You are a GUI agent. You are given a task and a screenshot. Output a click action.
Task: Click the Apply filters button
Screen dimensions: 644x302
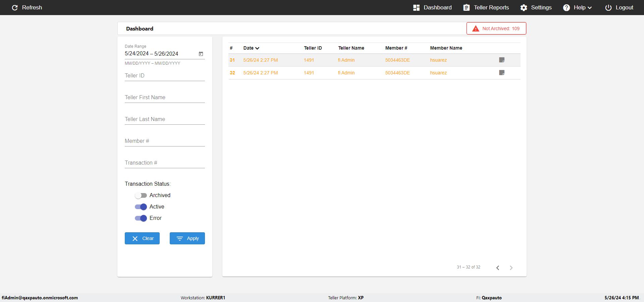[x=187, y=238]
